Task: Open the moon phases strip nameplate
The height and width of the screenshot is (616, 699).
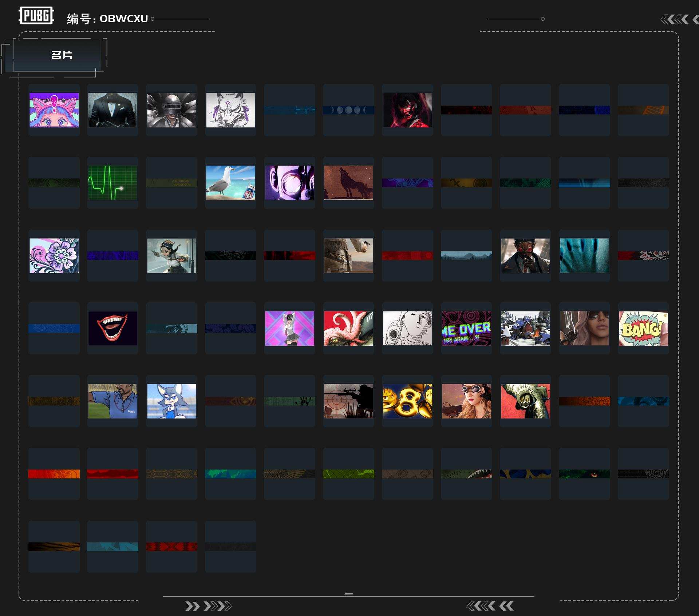Action: click(x=348, y=110)
